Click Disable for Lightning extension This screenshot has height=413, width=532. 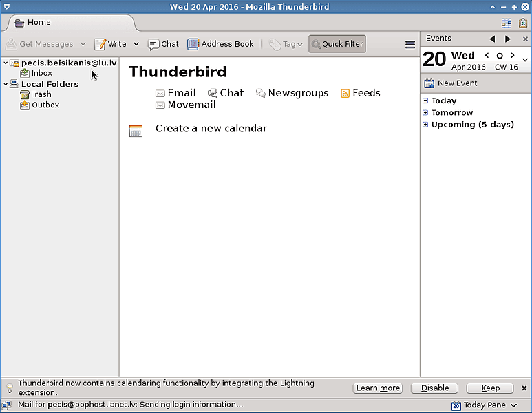click(435, 388)
